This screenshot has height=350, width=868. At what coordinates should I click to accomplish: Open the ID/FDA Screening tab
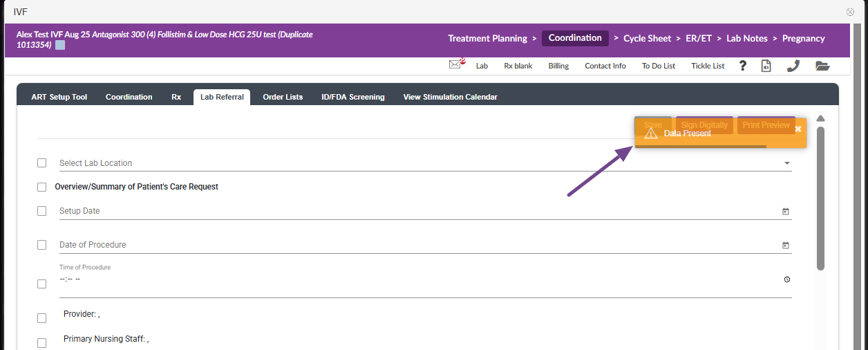coord(352,97)
